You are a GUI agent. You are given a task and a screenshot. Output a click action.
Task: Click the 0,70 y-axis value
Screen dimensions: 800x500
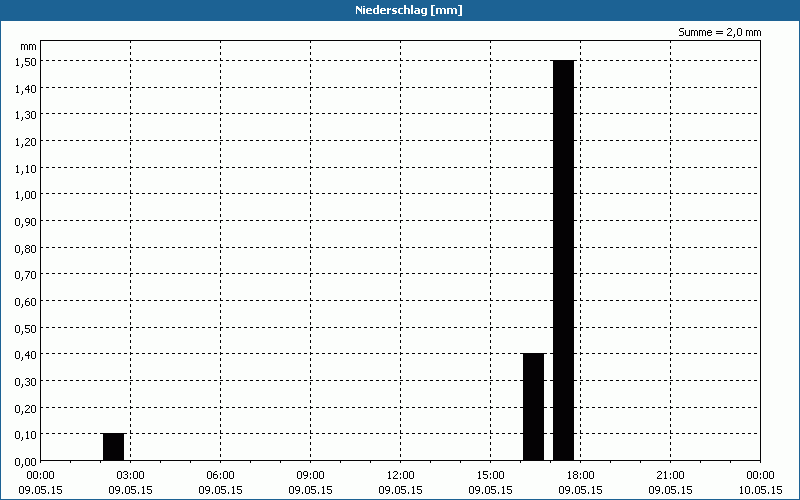tap(26, 274)
